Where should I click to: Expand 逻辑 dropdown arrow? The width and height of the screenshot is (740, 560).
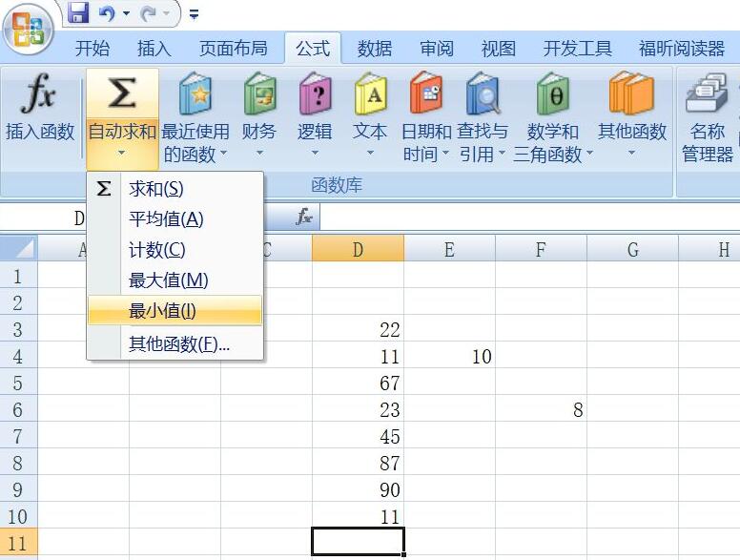tap(315, 153)
